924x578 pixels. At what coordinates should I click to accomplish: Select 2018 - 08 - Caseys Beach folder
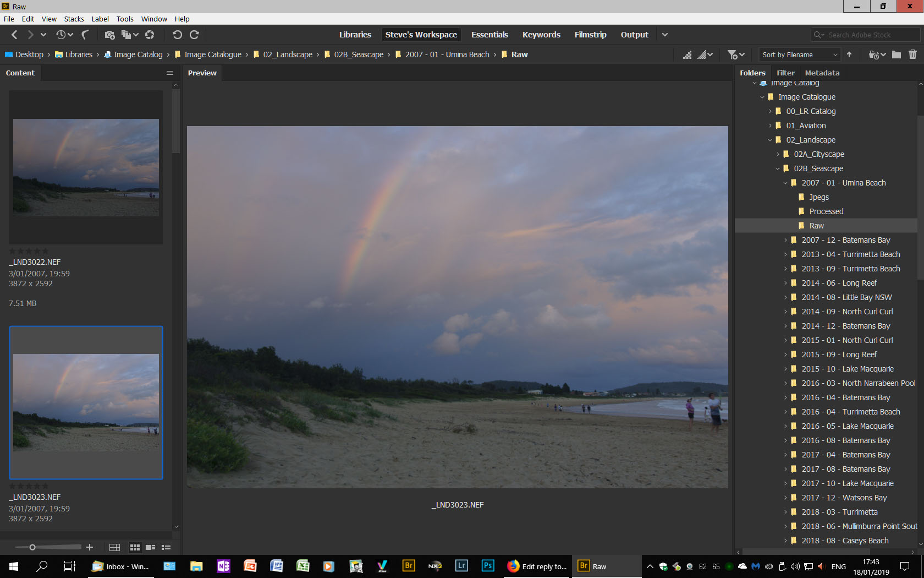[x=845, y=541]
